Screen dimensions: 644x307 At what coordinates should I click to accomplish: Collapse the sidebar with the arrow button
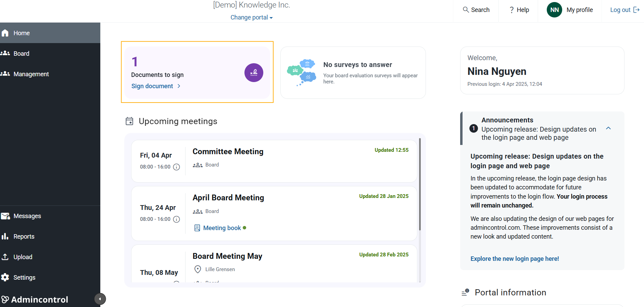(100, 299)
